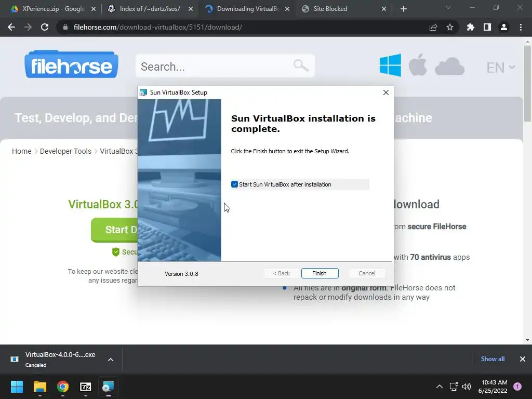Close the Downloading VirtualBox tab
This screenshot has height=399, width=532.
287,9
